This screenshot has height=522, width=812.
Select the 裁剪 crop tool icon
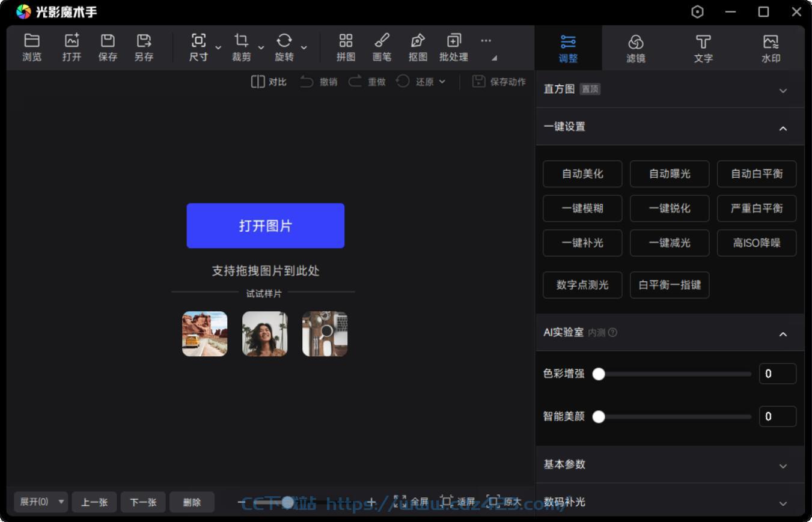(241, 40)
